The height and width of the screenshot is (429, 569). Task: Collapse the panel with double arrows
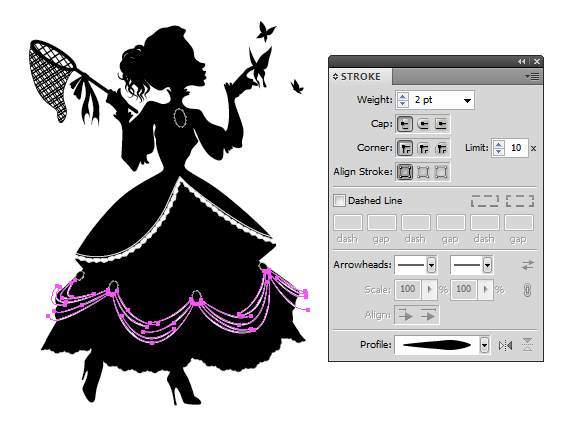pyautogui.click(x=521, y=62)
